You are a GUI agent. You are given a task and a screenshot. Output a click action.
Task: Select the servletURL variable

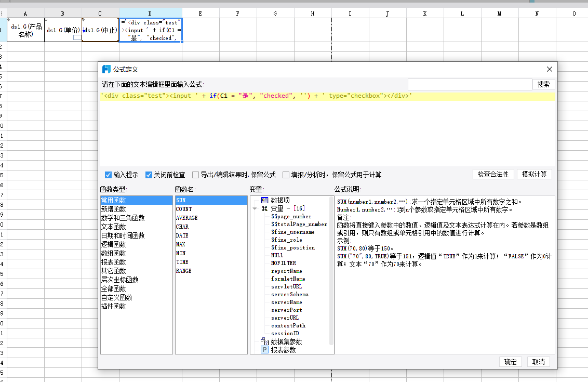point(287,287)
